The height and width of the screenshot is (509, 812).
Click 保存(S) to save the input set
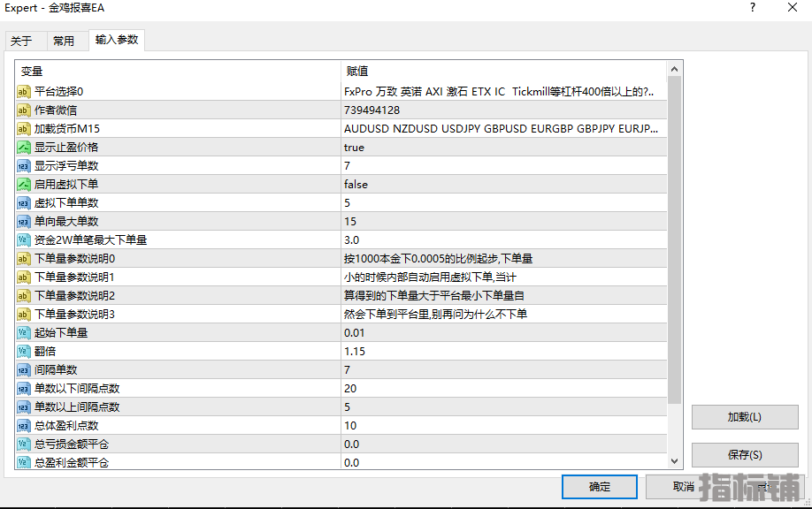click(x=745, y=455)
